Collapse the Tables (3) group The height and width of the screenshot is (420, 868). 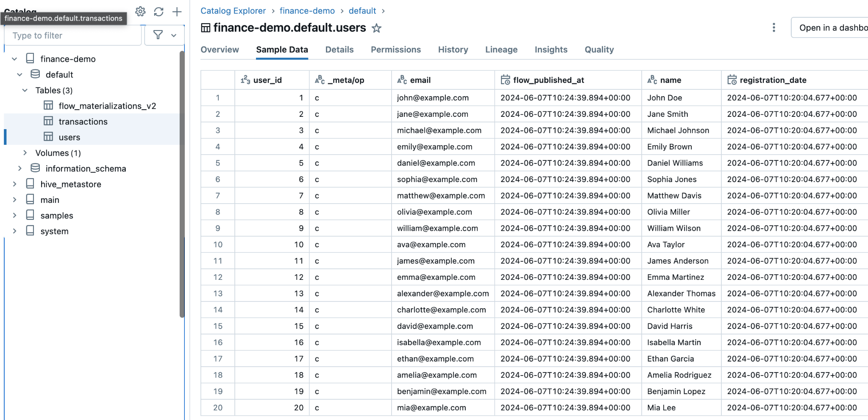pos(25,90)
